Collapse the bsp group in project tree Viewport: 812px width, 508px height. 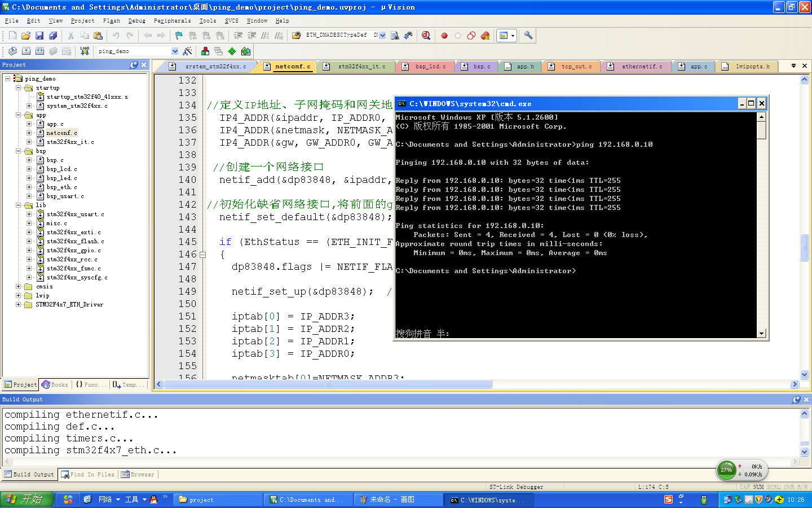tap(19, 151)
